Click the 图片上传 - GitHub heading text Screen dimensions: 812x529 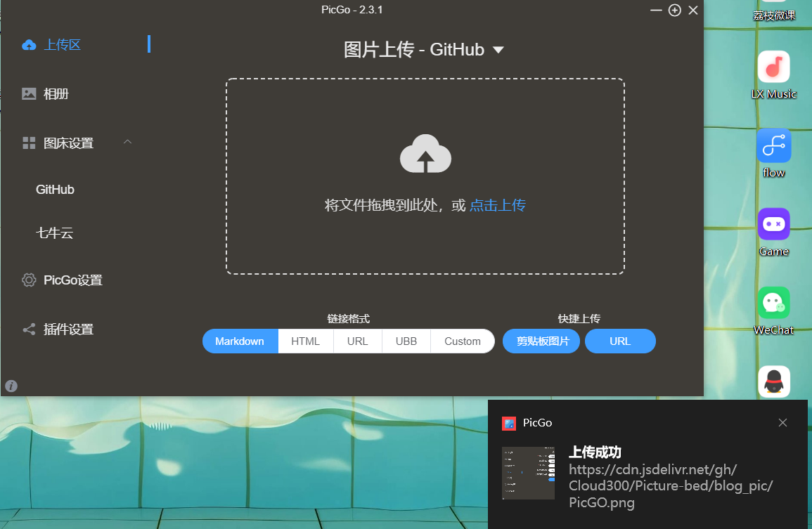[414, 50]
